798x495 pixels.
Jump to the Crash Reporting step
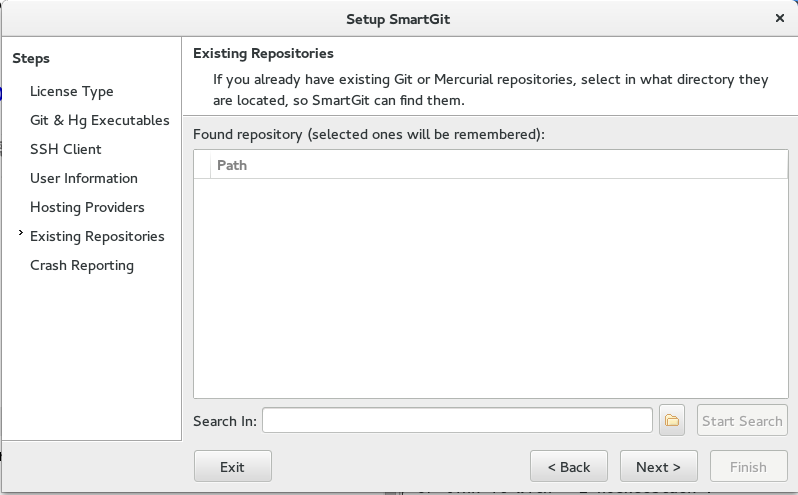click(82, 266)
